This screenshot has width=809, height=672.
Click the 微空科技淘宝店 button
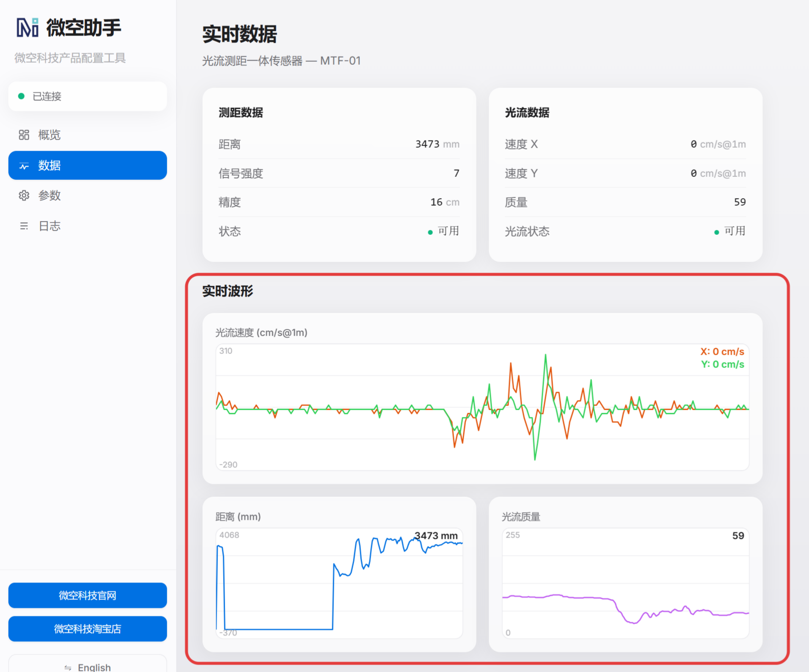[88, 629]
